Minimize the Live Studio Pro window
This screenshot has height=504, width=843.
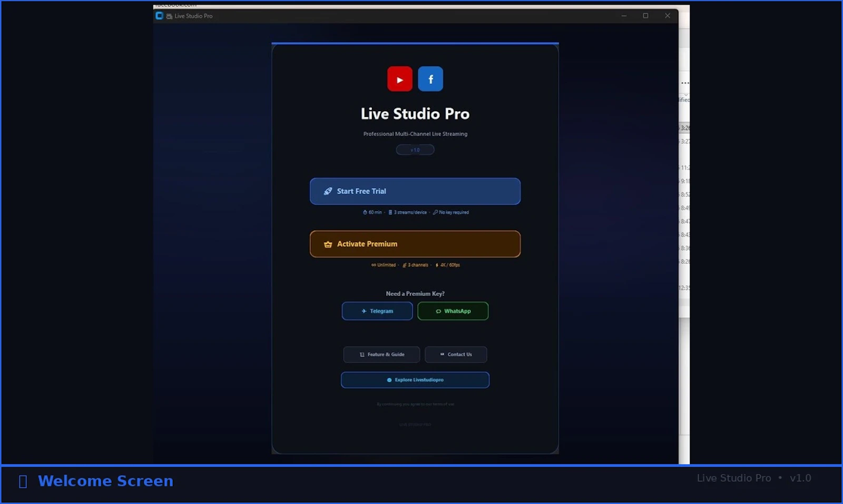[x=624, y=16]
